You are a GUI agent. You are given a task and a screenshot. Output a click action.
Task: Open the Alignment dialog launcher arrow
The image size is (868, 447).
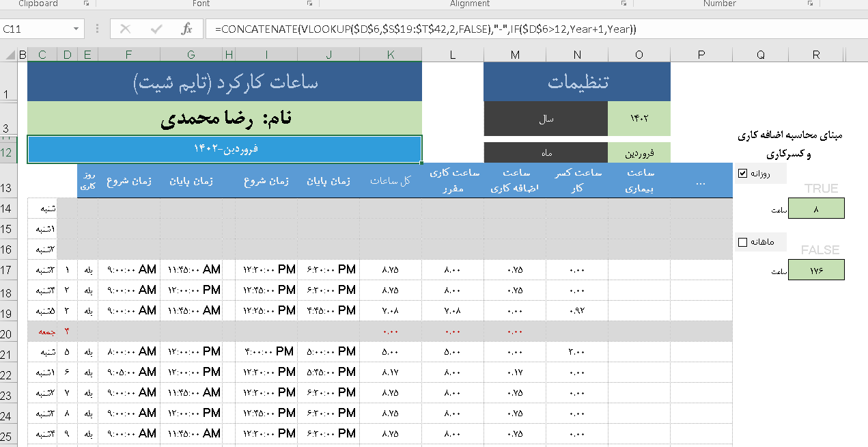coord(624,3)
